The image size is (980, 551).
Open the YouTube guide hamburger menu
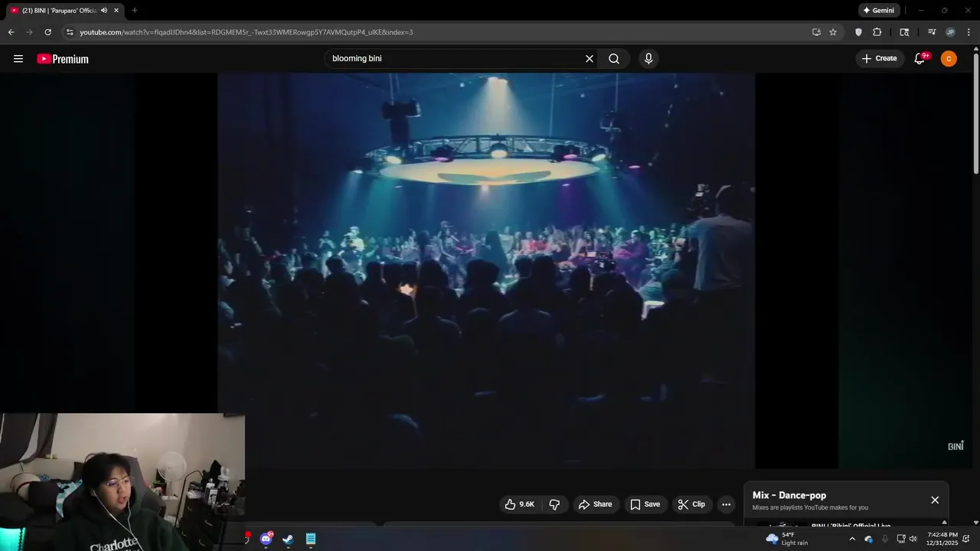[x=18, y=59]
